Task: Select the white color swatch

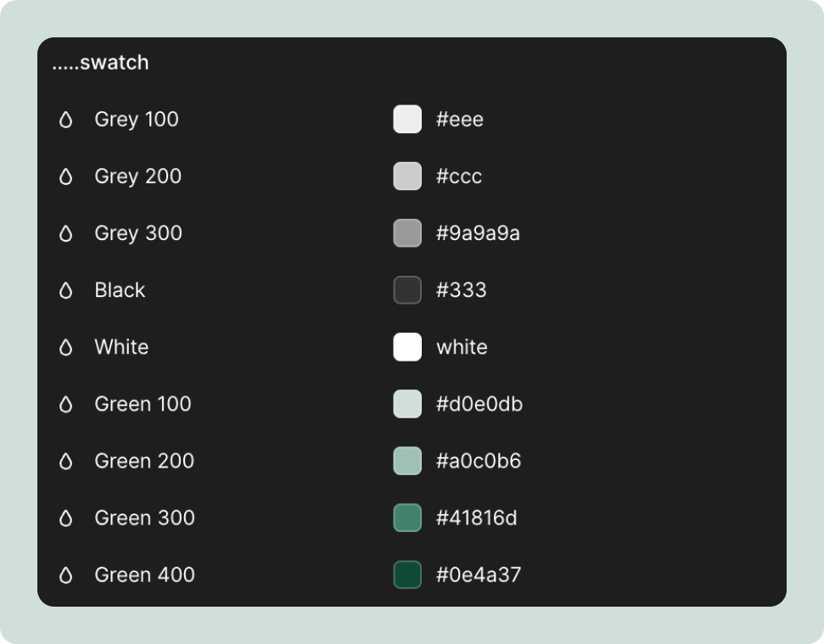Action: 407,347
